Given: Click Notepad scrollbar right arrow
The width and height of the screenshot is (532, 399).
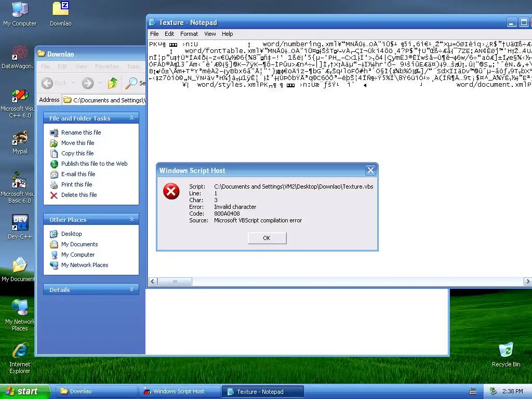Looking at the screenshot, I should point(528,282).
